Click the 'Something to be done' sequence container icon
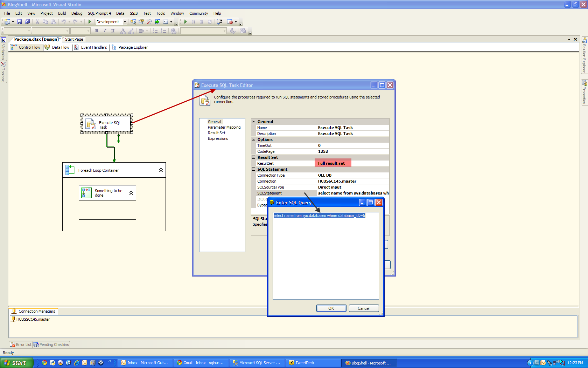The image size is (588, 368). click(86, 192)
